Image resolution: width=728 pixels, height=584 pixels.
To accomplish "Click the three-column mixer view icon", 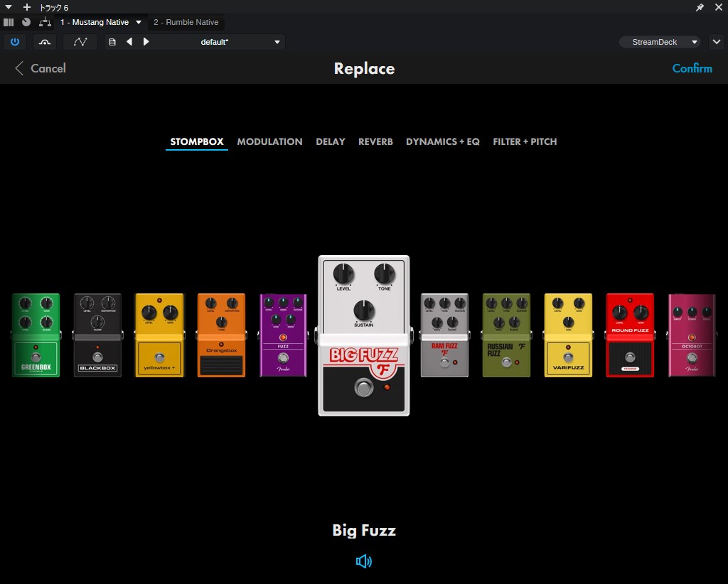I will tap(9, 22).
